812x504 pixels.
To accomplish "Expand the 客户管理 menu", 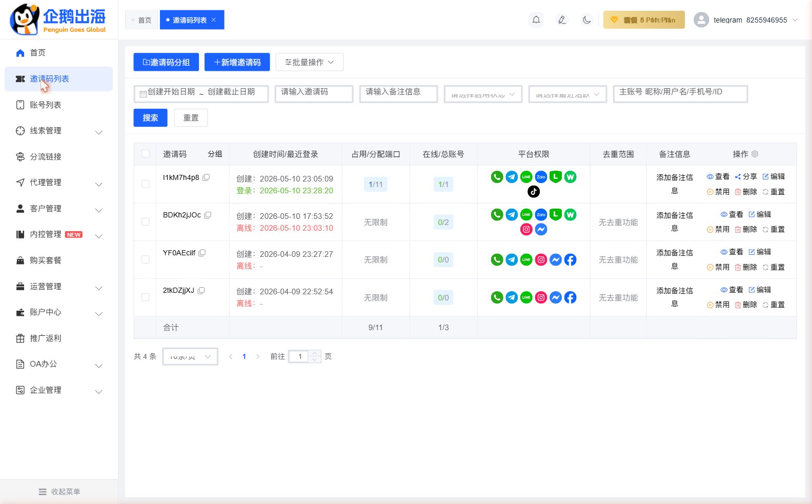I will click(59, 209).
